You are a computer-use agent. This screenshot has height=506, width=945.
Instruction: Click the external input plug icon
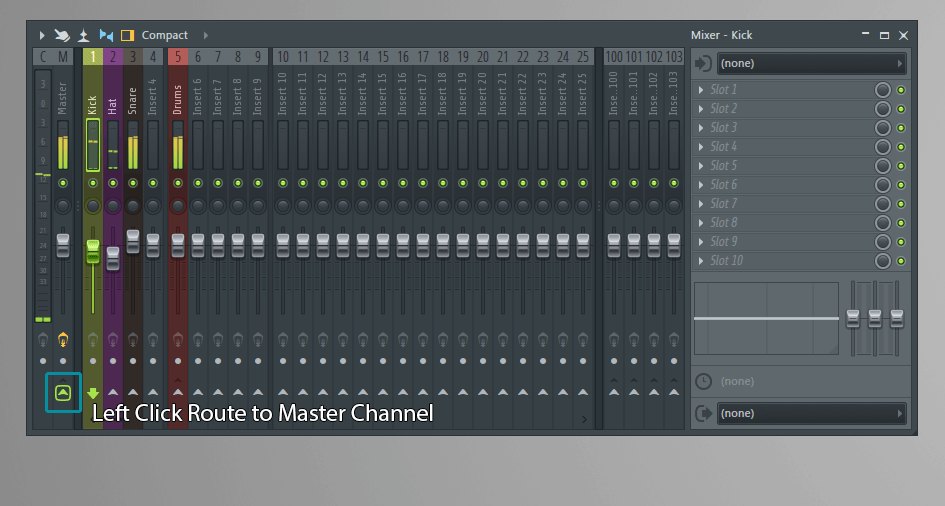(703, 63)
